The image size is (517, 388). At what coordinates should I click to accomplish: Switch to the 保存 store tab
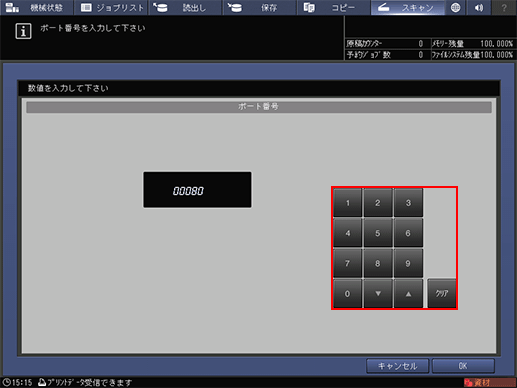coord(260,8)
